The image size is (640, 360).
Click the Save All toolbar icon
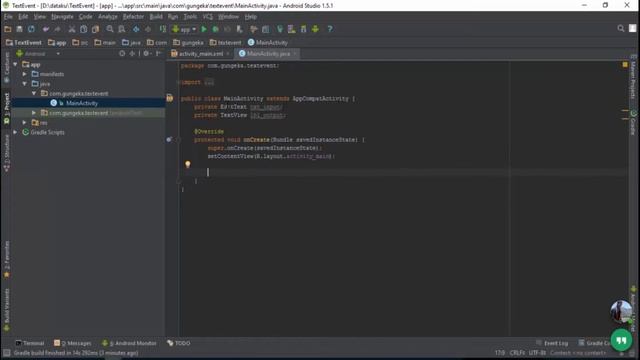tap(19, 29)
